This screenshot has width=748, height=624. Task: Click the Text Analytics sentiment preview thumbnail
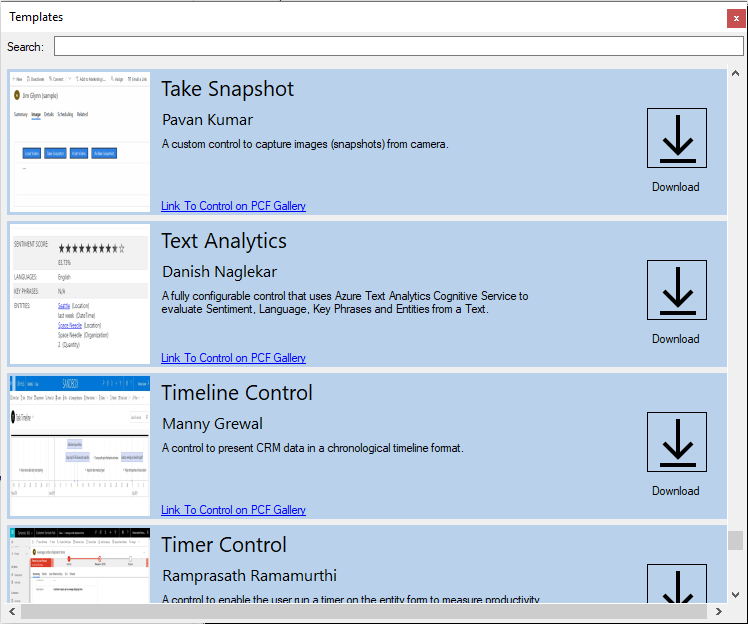tap(80, 293)
